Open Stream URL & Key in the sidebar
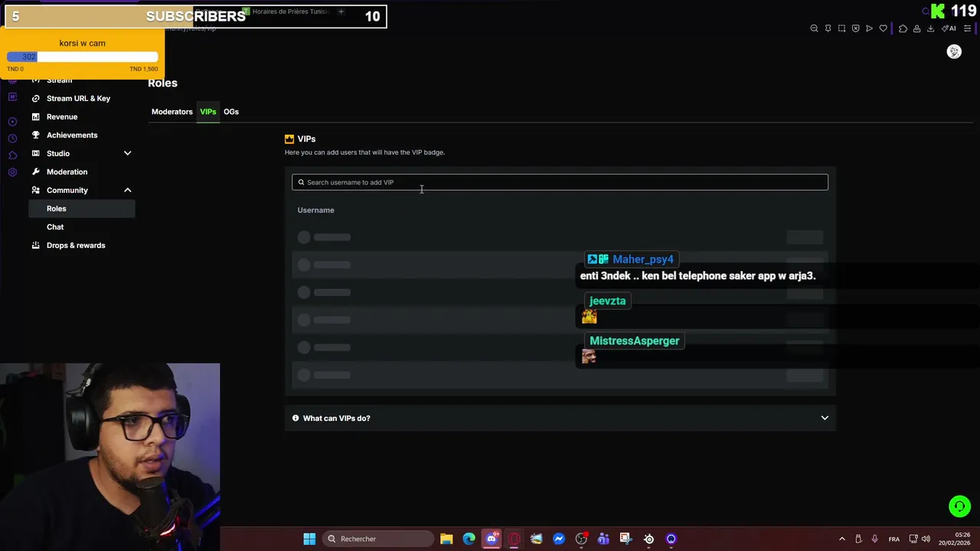This screenshot has height=551, width=980. tap(78, 99)
